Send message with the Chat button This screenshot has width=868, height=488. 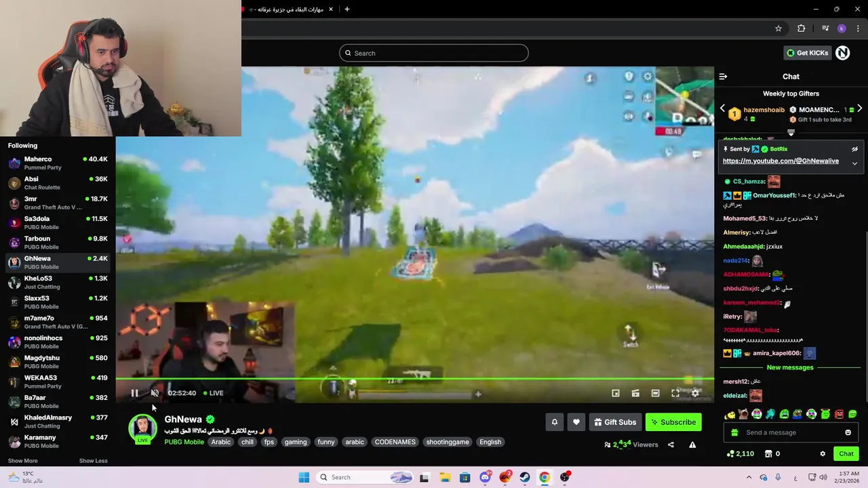tap(846, 453)
